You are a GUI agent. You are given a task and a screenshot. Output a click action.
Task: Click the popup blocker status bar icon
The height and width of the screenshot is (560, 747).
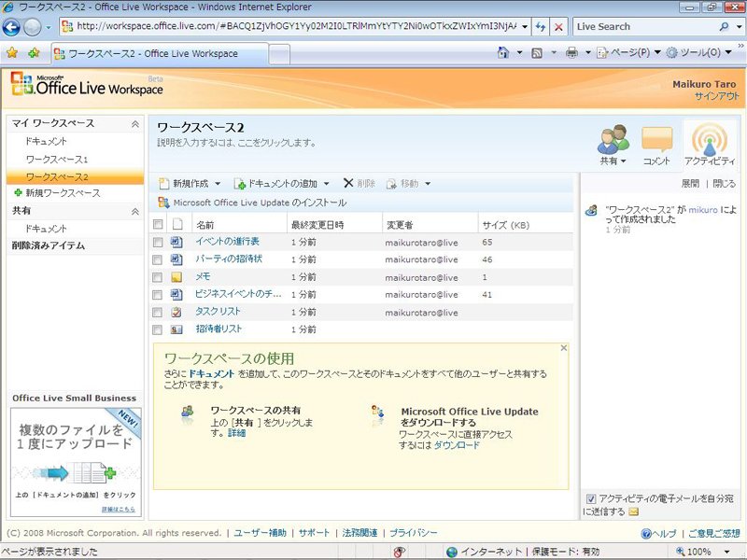400,552
